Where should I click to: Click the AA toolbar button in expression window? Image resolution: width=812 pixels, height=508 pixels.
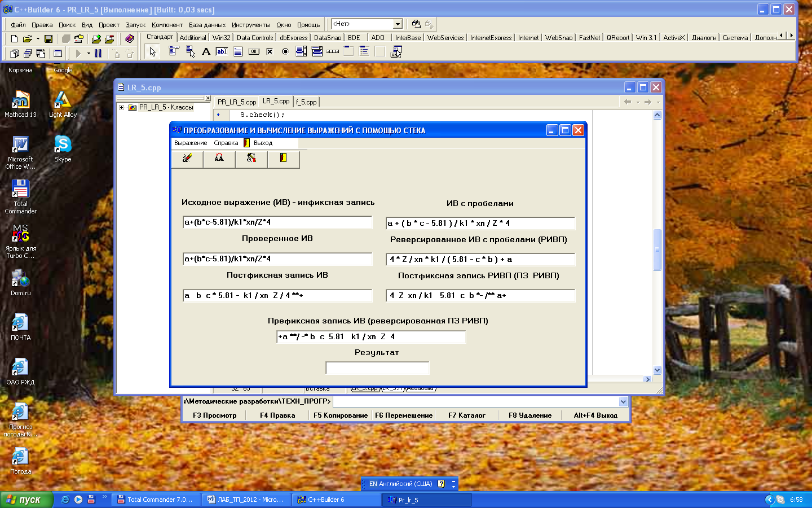(x=219, y=159)
